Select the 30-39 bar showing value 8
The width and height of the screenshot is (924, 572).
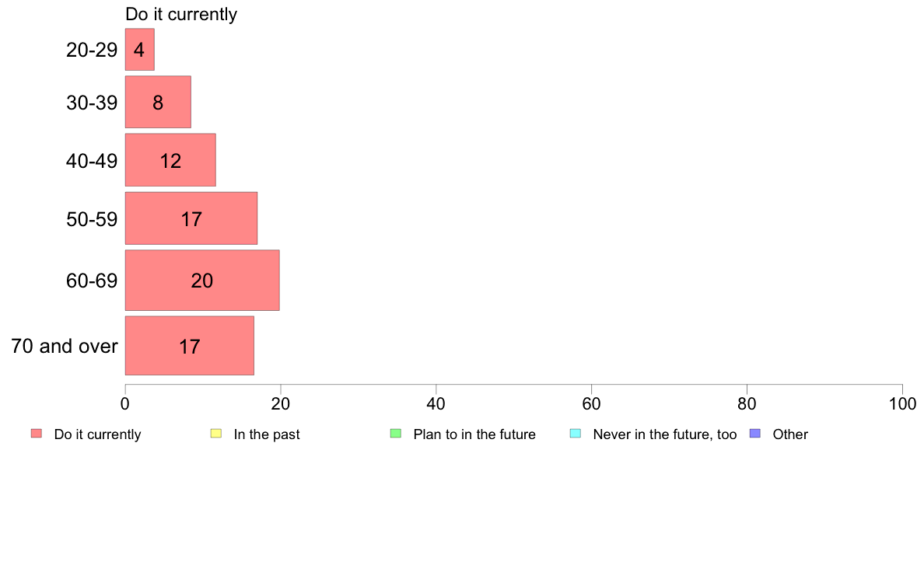tap(158, 102)
